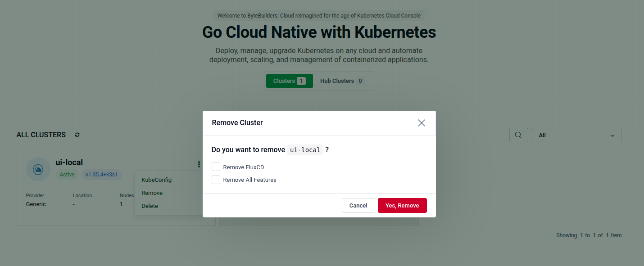This screenshot has width=644, height=266.
Task: Enable Remove All Features checkbox
Action: pyautogui.click(x=216, y=180)
